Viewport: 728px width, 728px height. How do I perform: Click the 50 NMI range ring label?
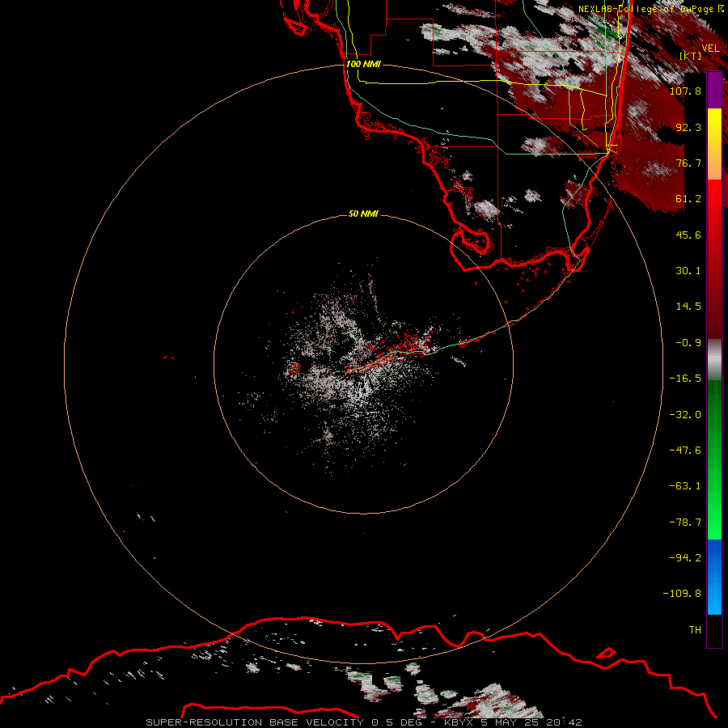[363, 214]
